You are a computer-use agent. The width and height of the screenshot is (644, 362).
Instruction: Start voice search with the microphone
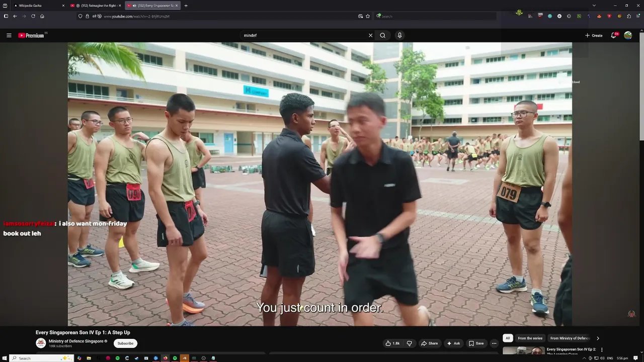[399, 35]
